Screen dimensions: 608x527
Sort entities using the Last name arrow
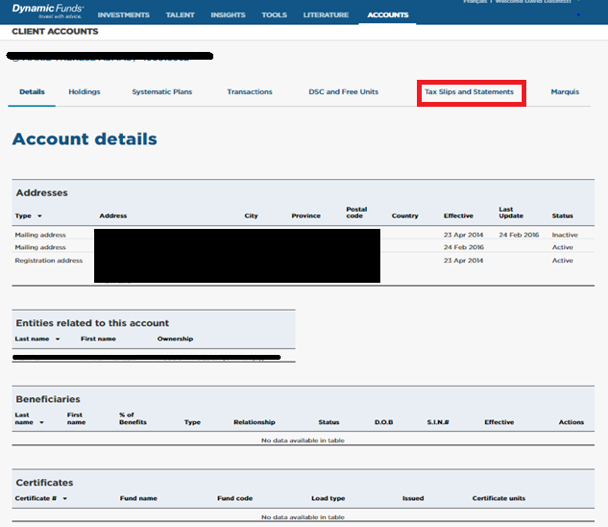(58, 339)
